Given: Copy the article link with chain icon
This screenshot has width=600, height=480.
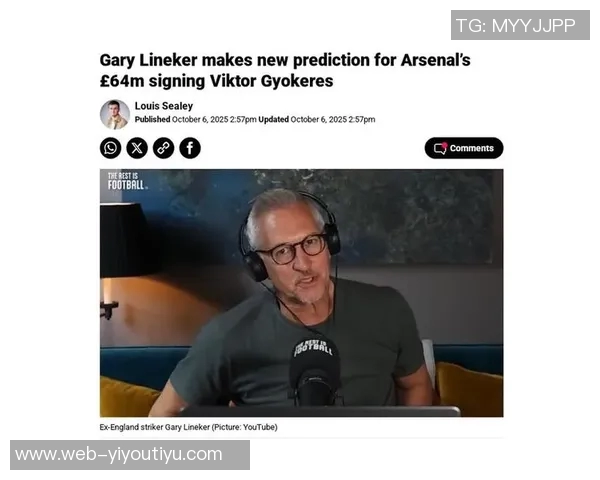Looking at the screenshot, I should (163, 148).
